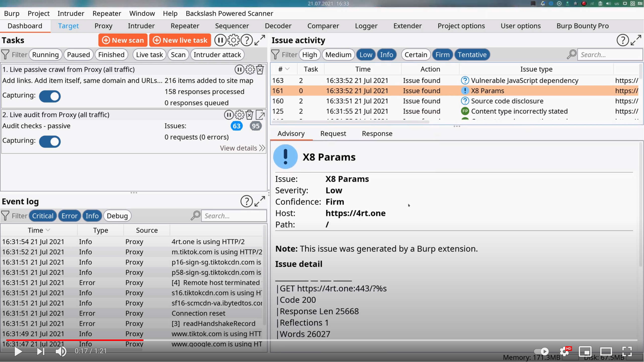Image resolution: width=644 pixels, height=362 pixels.
Task: Pause the Live audit task
Action: [229, 115]
